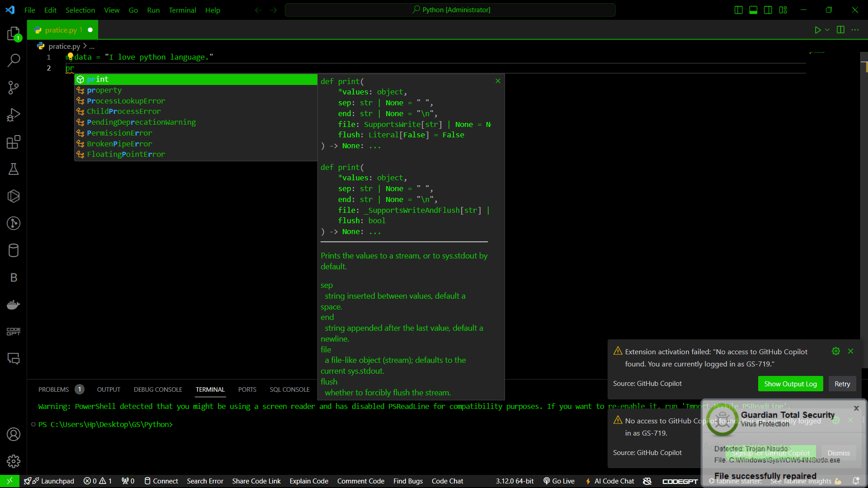The height and width of the screenshot is (488, 868).
Task: Click the Retry button in notification
Action: tap(842, 384)
